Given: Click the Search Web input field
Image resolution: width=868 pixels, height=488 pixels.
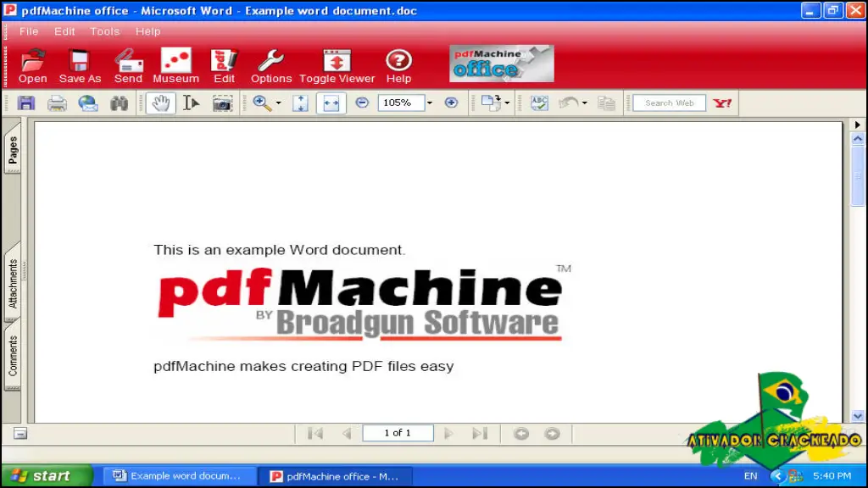Looking at the screenshot, I should 670,103.
